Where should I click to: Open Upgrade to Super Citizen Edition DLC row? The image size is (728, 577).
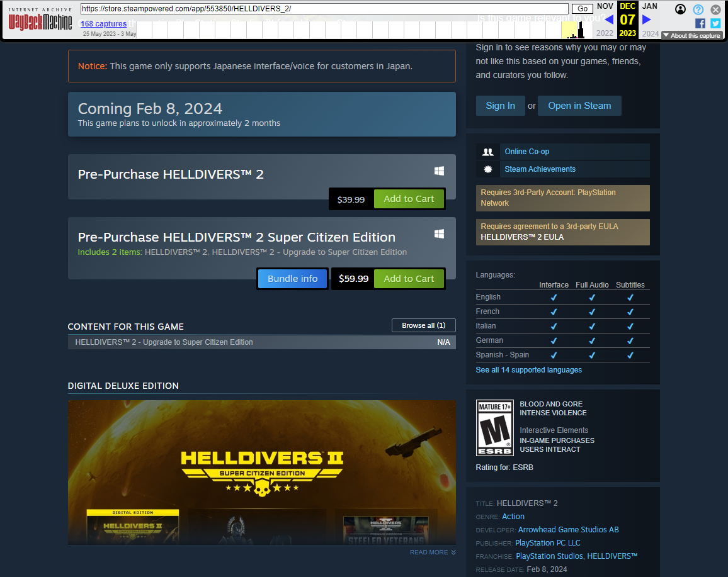click(262, 342)
